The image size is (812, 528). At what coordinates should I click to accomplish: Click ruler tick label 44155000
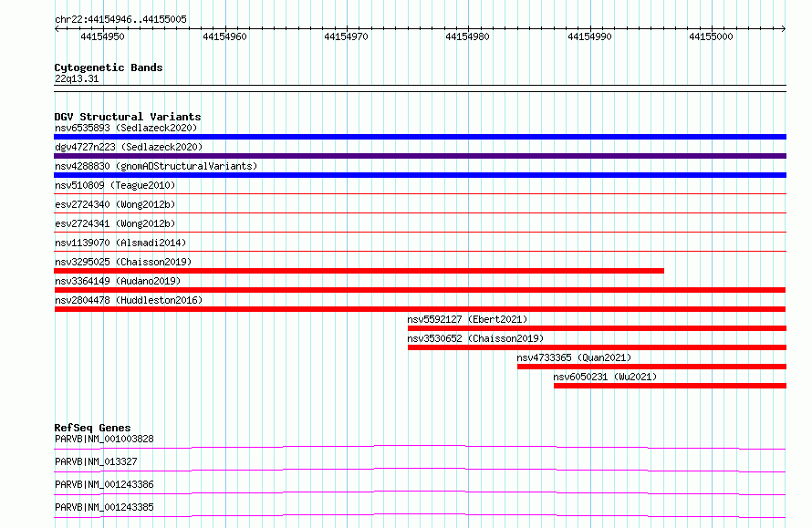click(x=711, y=36)
